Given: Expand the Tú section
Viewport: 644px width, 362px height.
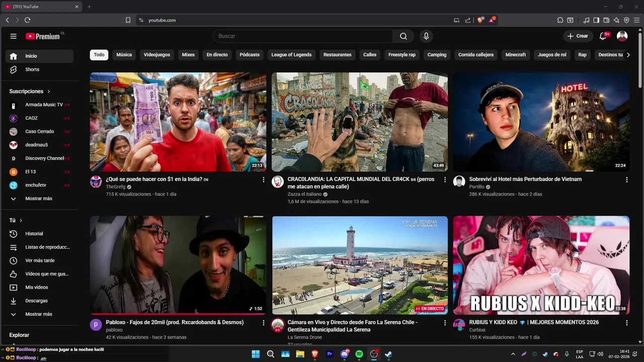Looking at the screenshot, I should pyautogui.click(x=16, y=220).
